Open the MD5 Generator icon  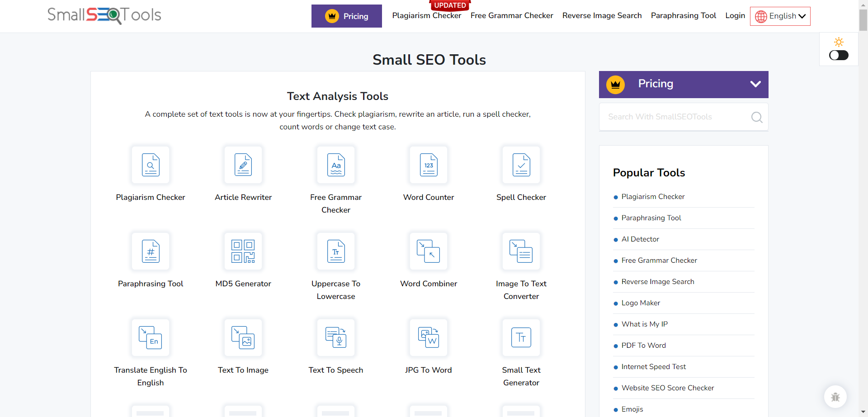(x=243, y=251)
